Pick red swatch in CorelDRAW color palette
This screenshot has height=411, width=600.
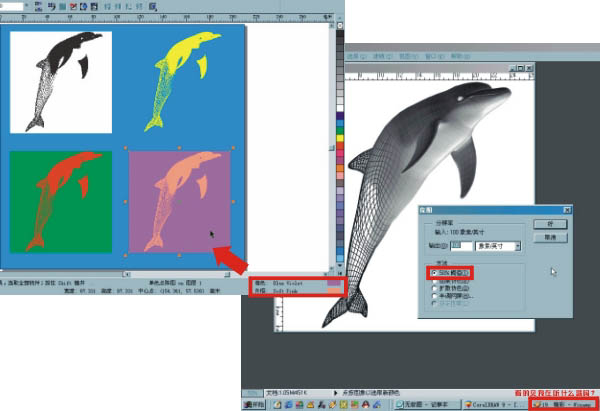pyautogui.click(x=340, y=146)
